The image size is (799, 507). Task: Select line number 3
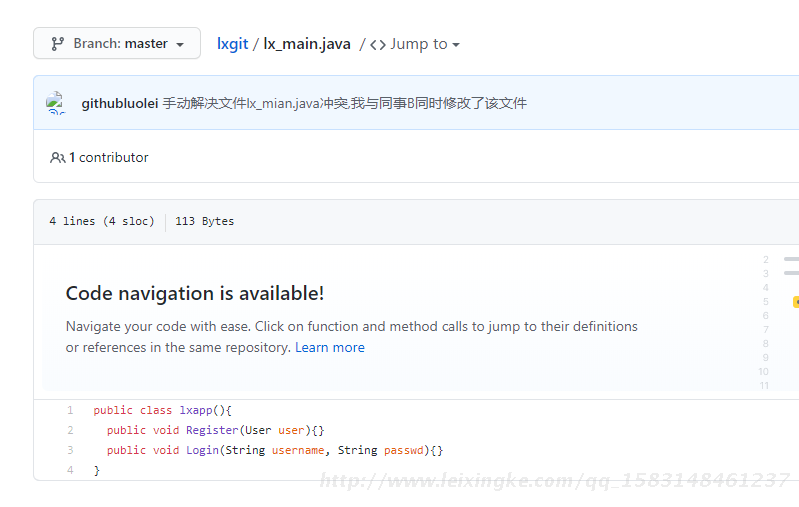70,450
